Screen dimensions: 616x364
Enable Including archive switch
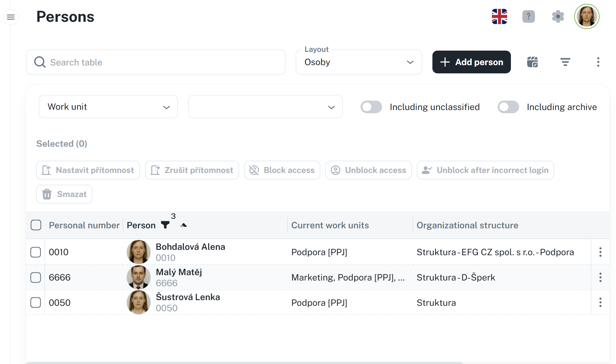[x=508, y=107]
